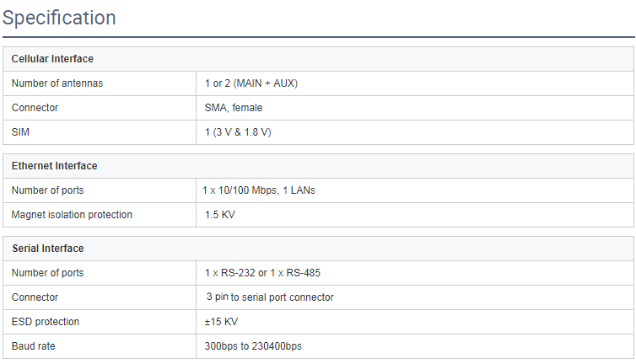Click the Serial Interface section header
636x364 pixels.
click(48, 248)
